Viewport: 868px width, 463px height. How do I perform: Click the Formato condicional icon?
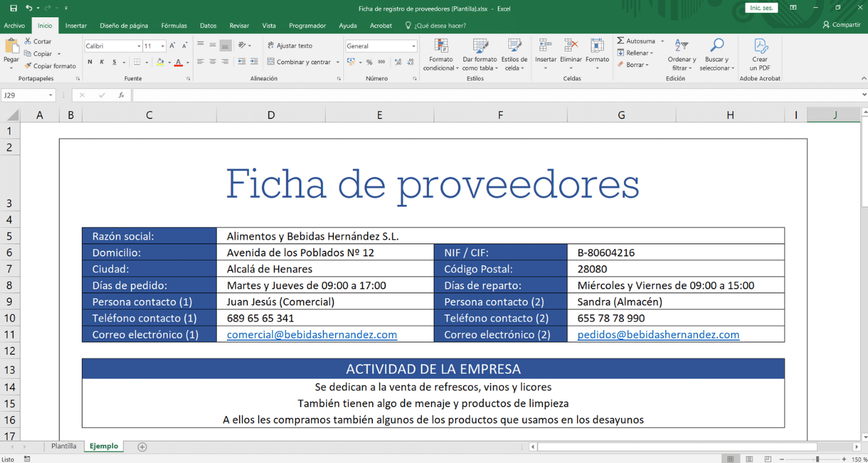point(440,46)
